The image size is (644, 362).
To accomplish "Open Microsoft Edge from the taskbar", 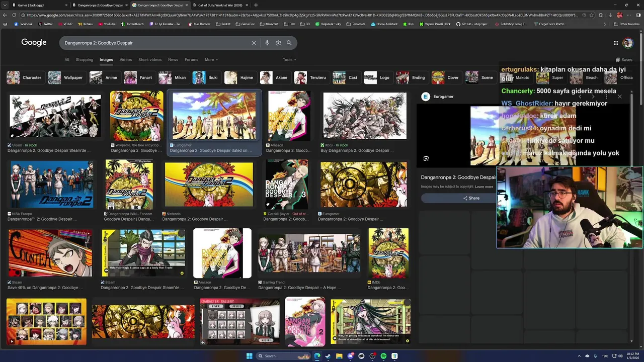I will (317, 356).
